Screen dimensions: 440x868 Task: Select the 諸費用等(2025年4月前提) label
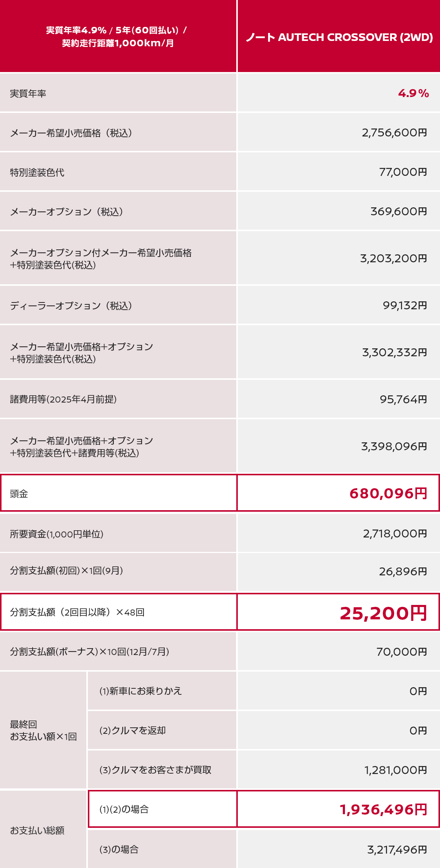pyautogui.click(x=63, y=399)
